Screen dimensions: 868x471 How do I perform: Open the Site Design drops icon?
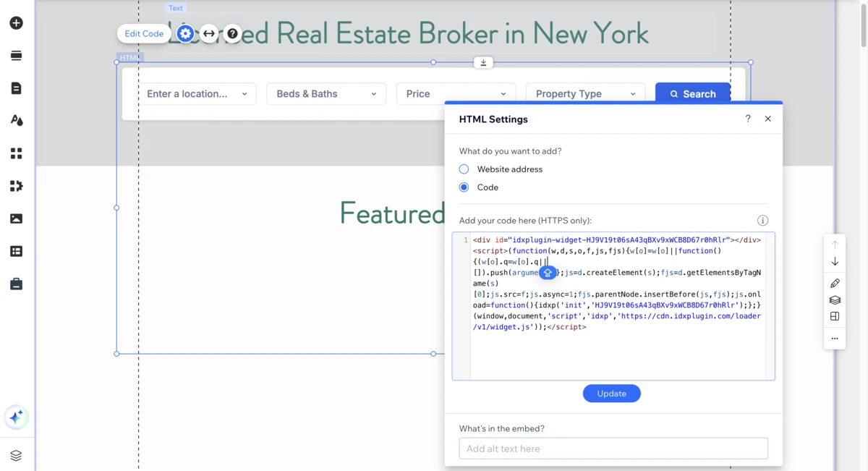(16, 121)
